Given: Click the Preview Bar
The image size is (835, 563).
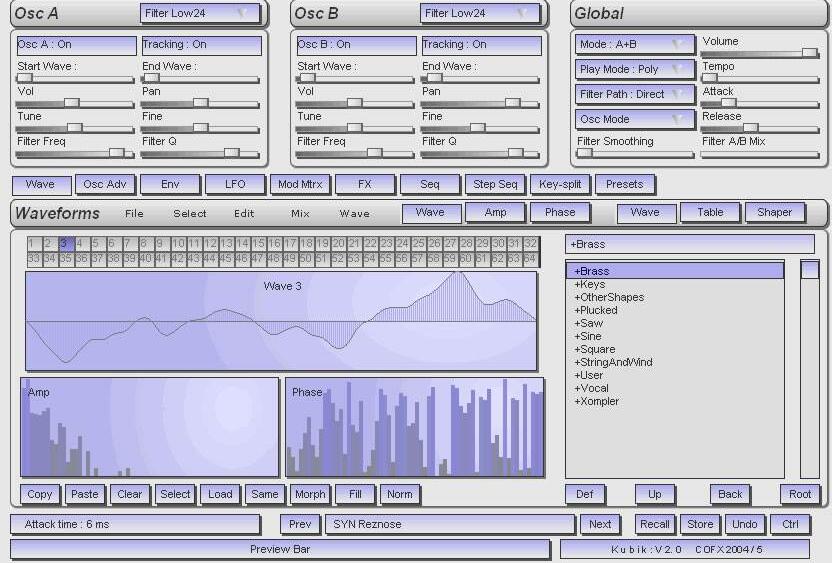Looking at the screenshot, I should (280, 549).
